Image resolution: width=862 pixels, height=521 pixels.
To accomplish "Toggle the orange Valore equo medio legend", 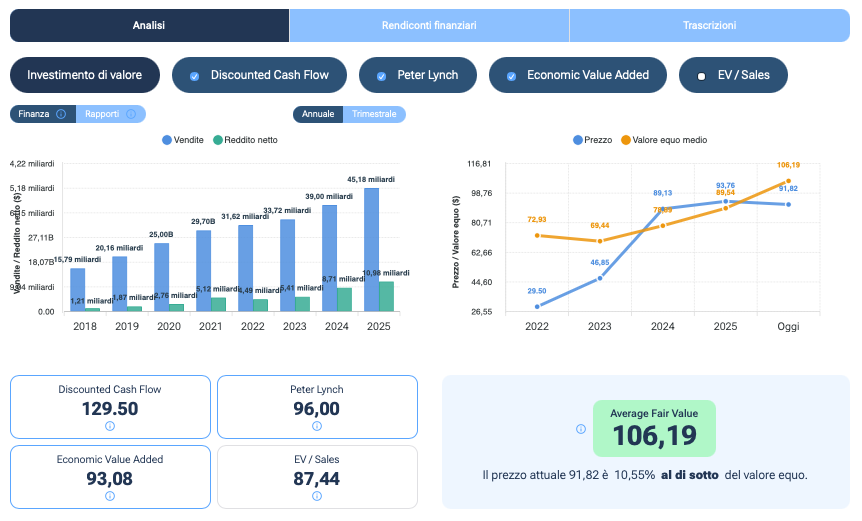I will (627, 140).
